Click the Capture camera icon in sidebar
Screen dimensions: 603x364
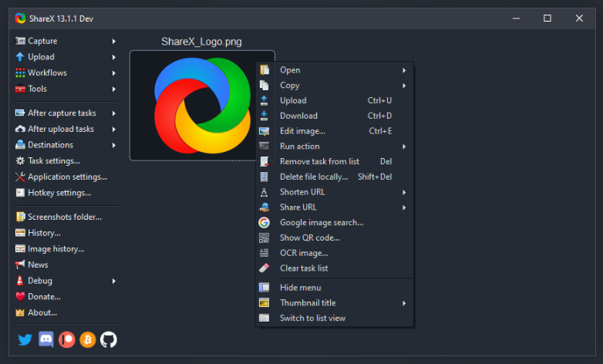click(20, 41)
